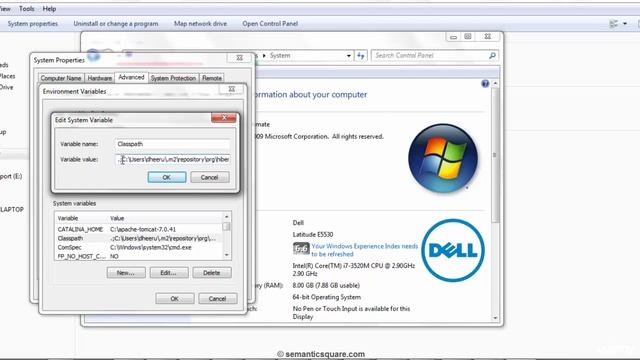The height and width of the screenshot is (360, 640).
Task: Select the ComSpec variable row
Action: [x=138, y=247]
